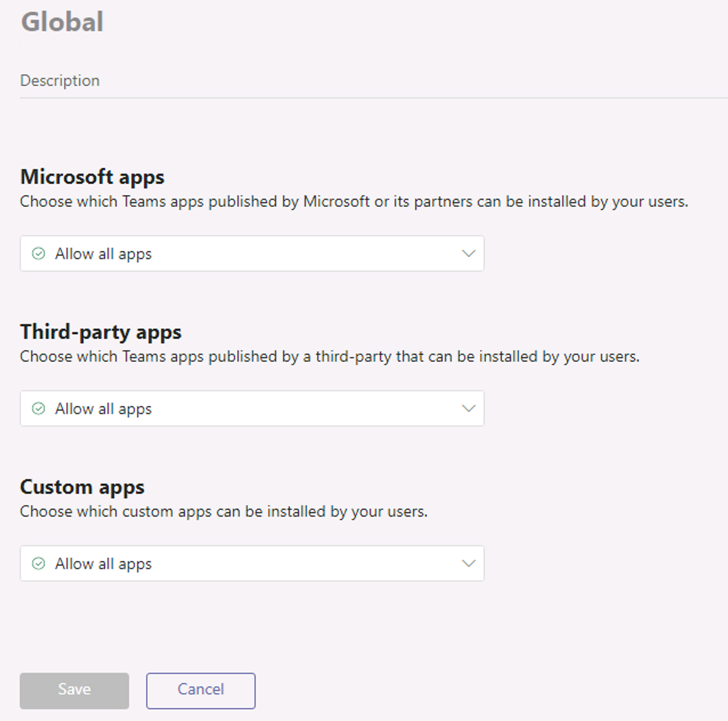Screen dimensions: 728x721
Task: Click the checkmark icon in Microsoft apps dropdown
Action: tap(37, 253)
